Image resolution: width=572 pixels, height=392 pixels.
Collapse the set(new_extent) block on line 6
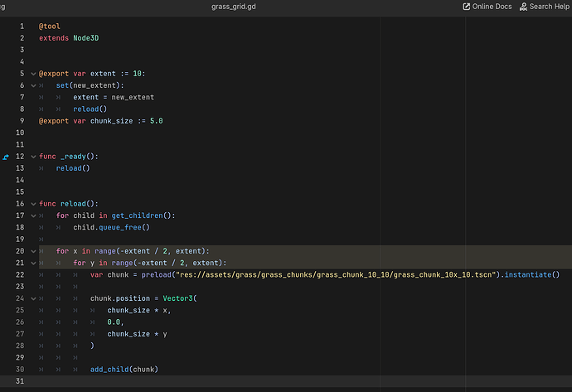[33, 85]
